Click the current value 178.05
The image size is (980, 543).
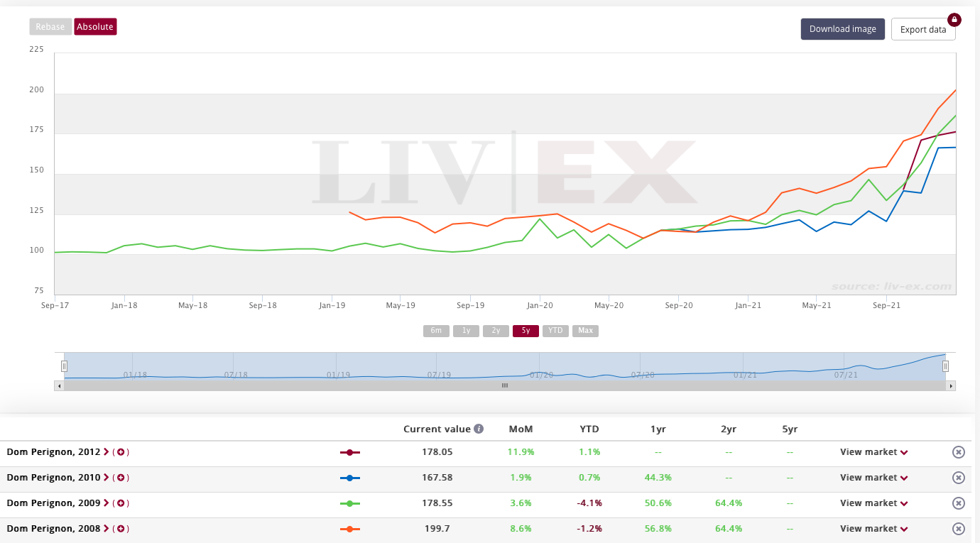coord(438,452)
